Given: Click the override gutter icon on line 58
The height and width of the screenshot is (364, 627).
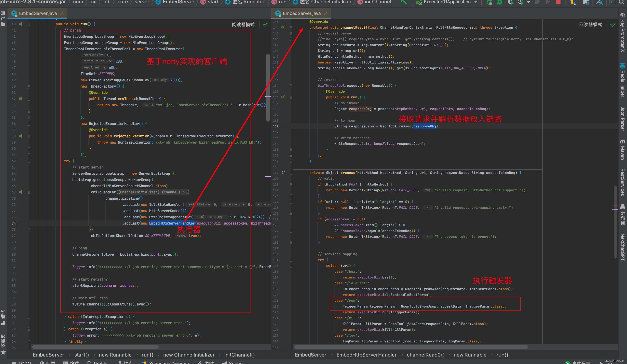Looking at the screenshot, I should [20, 136].
